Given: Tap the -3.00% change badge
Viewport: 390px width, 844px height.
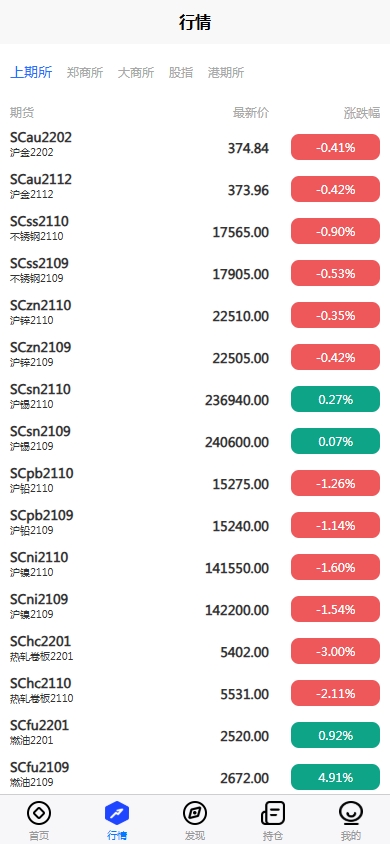Looking at the screenshot, I should coord(336,651).
